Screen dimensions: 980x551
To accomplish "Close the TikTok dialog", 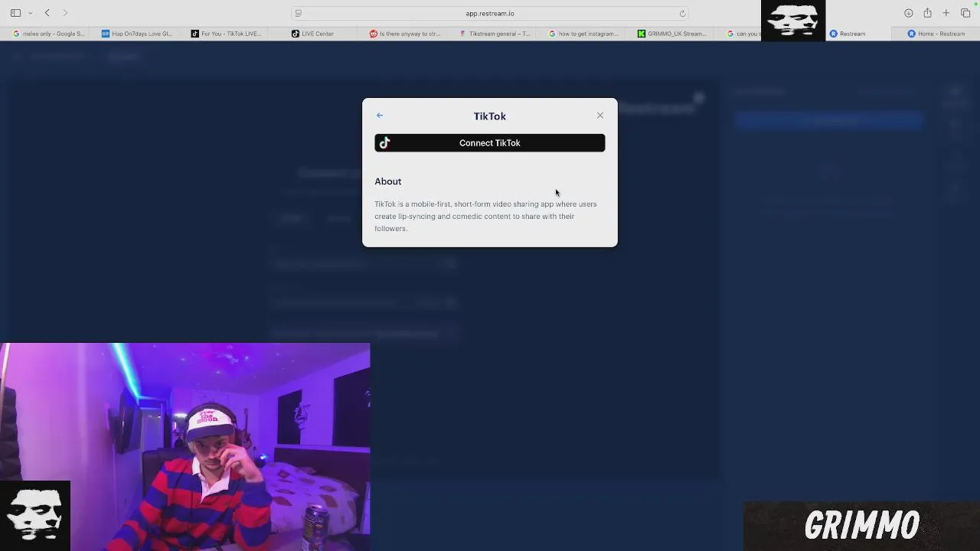I will (x=600, y=116).
